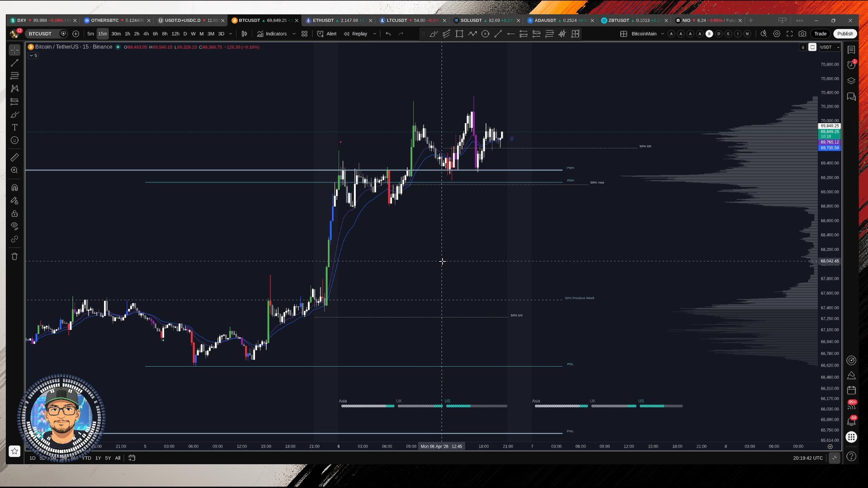Create an Alert

point(327,34)
